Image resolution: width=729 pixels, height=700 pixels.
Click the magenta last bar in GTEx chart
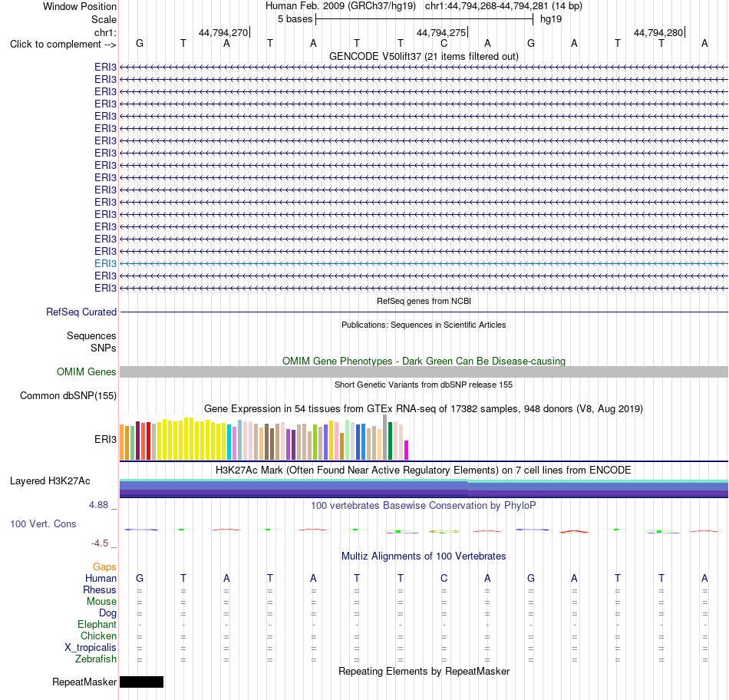point(407,451)
